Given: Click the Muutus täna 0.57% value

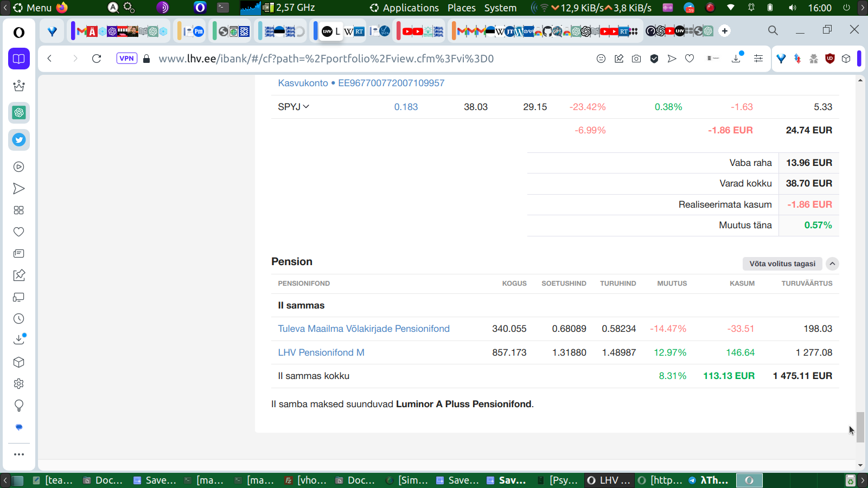Looking at the screenshot, I should 818,225.
